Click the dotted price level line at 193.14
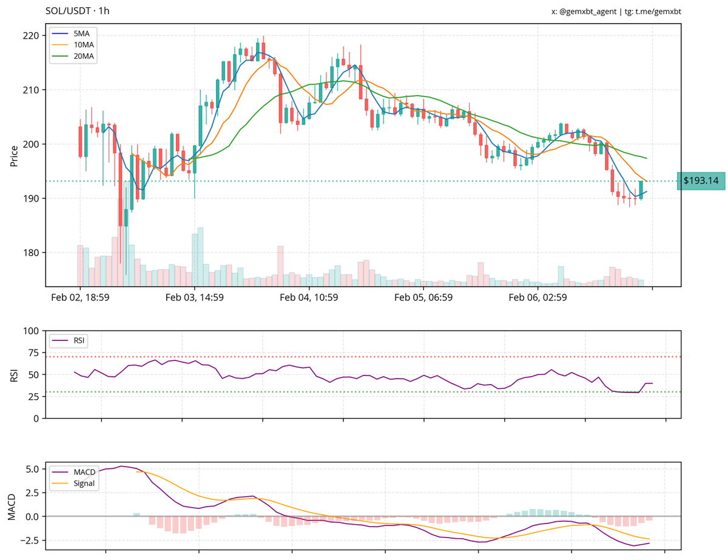The height and width of the screenshot is (560, 728). 364,180
